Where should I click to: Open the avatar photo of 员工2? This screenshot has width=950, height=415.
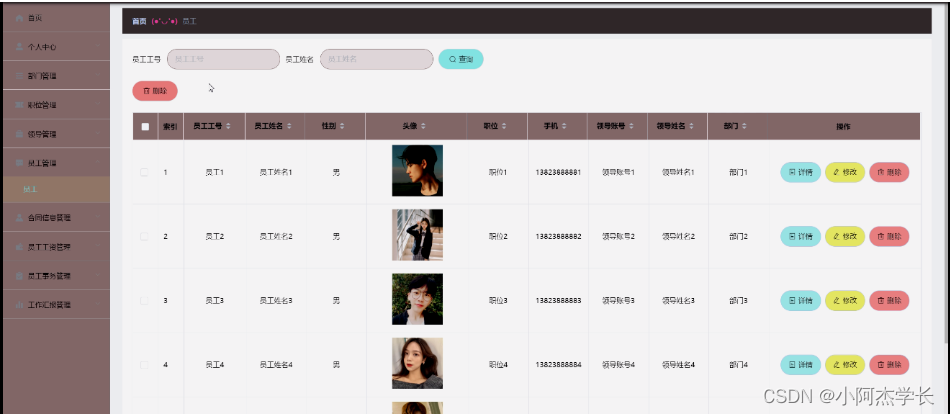(417, 235)
